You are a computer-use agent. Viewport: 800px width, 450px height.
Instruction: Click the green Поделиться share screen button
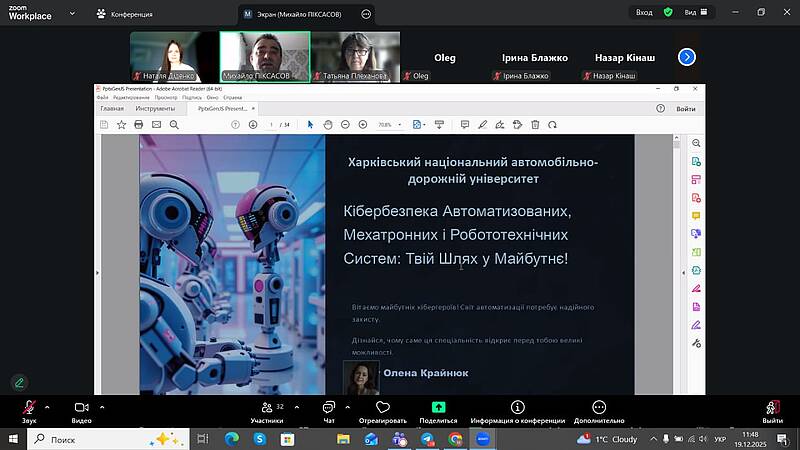438,409
